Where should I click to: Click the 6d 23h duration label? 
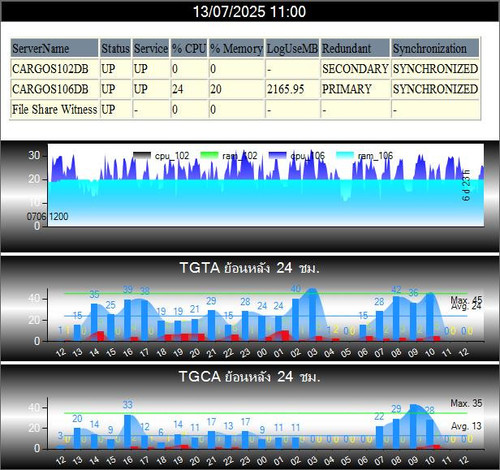pos(466,185)
